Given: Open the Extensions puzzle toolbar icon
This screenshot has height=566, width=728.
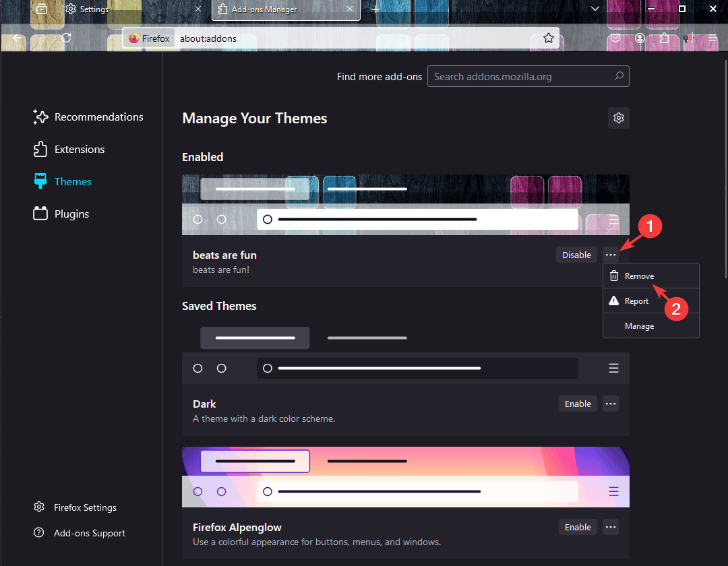Looking at the screenshot, I should pyautogui.click(x=665, y=38).
